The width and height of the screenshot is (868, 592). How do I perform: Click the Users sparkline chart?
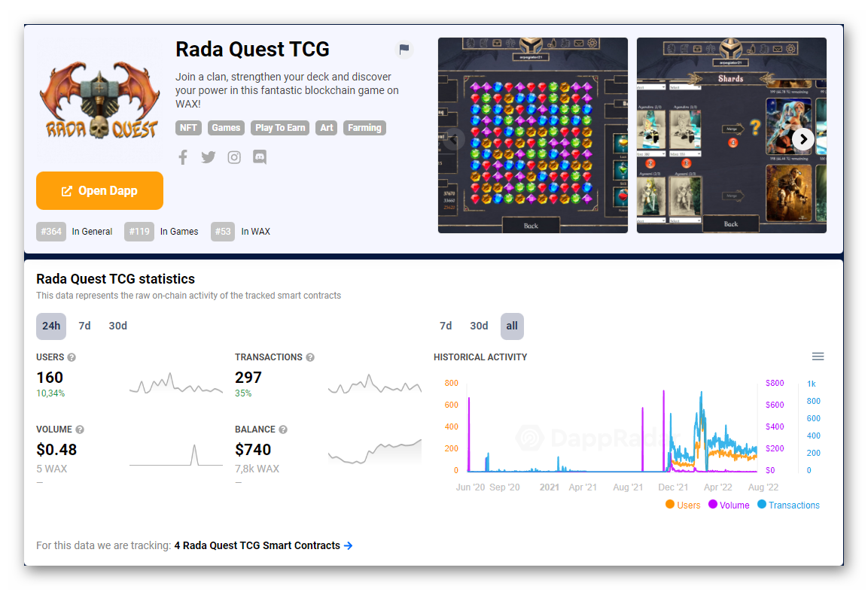176,383
